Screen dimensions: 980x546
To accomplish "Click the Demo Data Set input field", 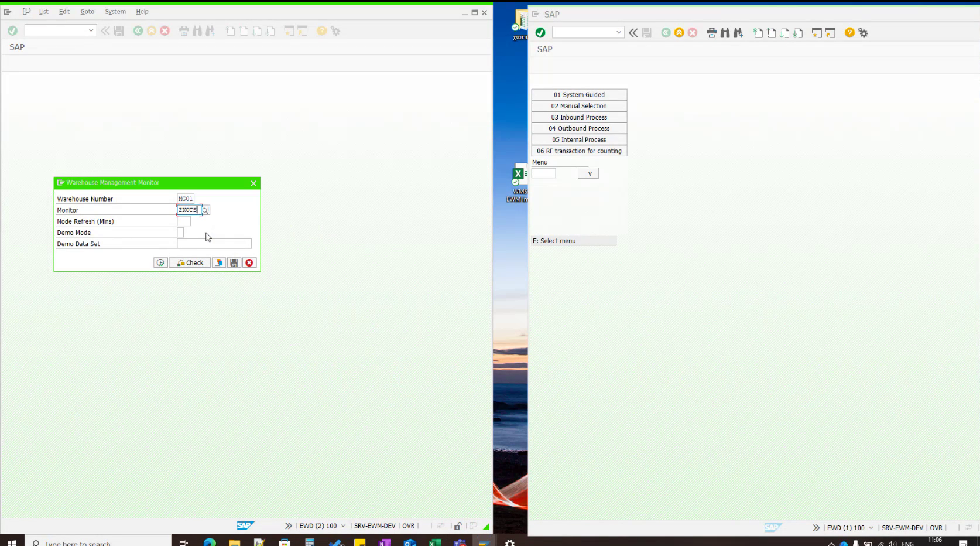I will coord(214,244).
